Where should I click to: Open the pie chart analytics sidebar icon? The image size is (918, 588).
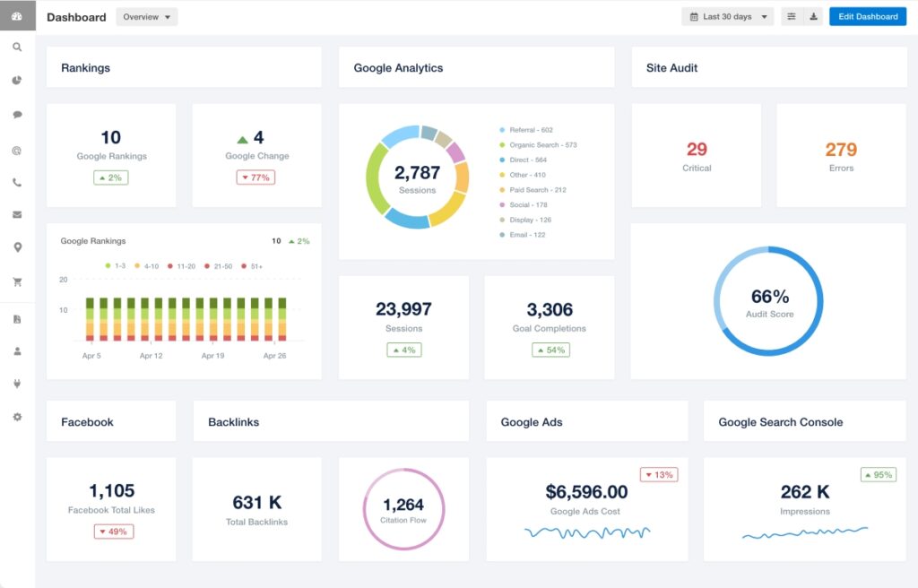click(17, 81)
